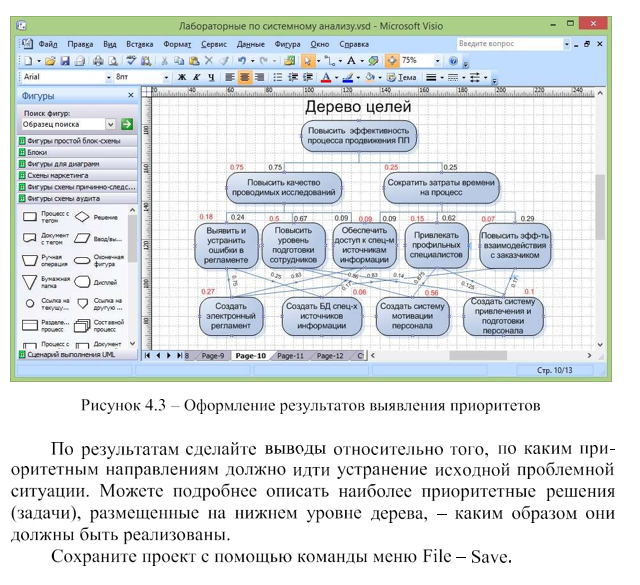This screenshot has height=585, width=640.
Task: Click the line color pen icon
Action: (348, 77)
